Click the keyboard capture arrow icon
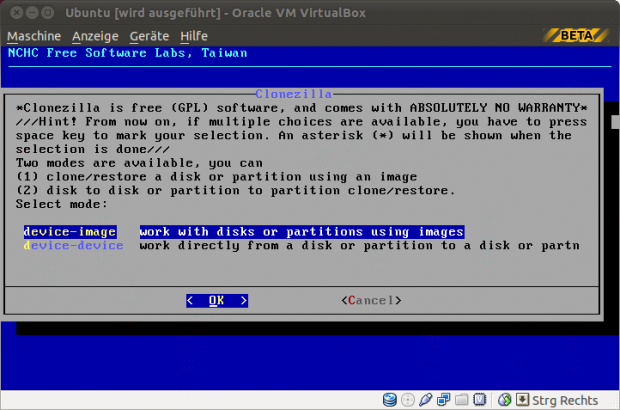The width and height of the screenshot is (620, 410). click(522, 400)
